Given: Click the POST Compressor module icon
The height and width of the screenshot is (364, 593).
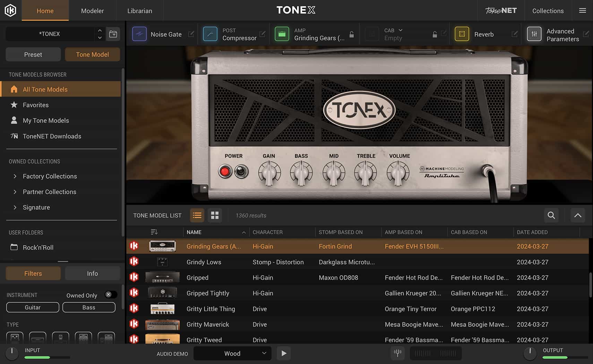Looking at the screenshot, I should (210, 34).
